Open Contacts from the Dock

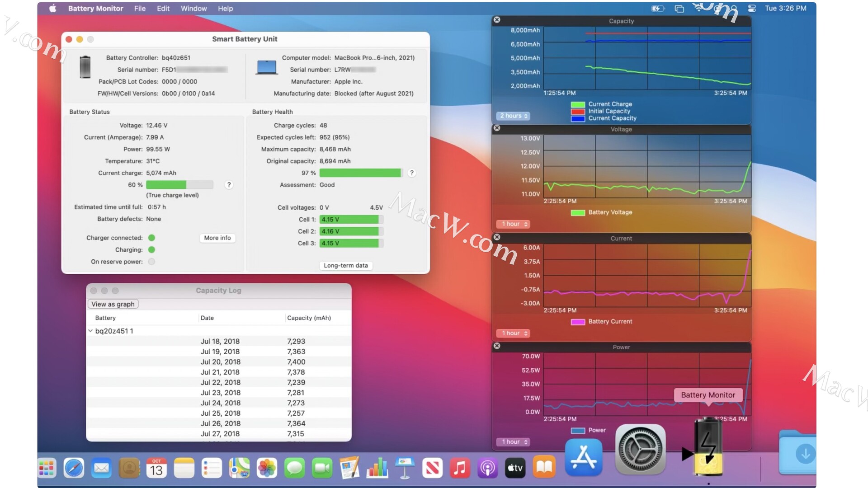[129, 468]
